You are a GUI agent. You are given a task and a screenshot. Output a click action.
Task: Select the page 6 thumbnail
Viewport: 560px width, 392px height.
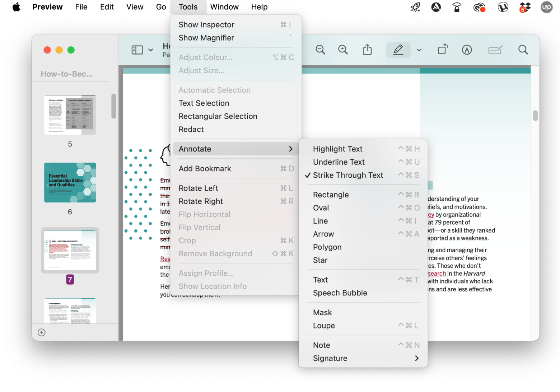(70, 183)
